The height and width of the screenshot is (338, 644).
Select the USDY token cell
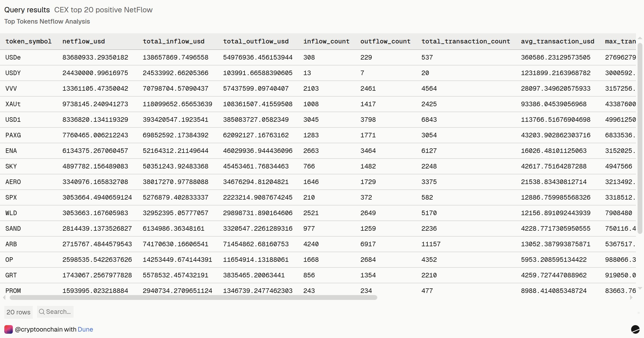tap(13, 73)
